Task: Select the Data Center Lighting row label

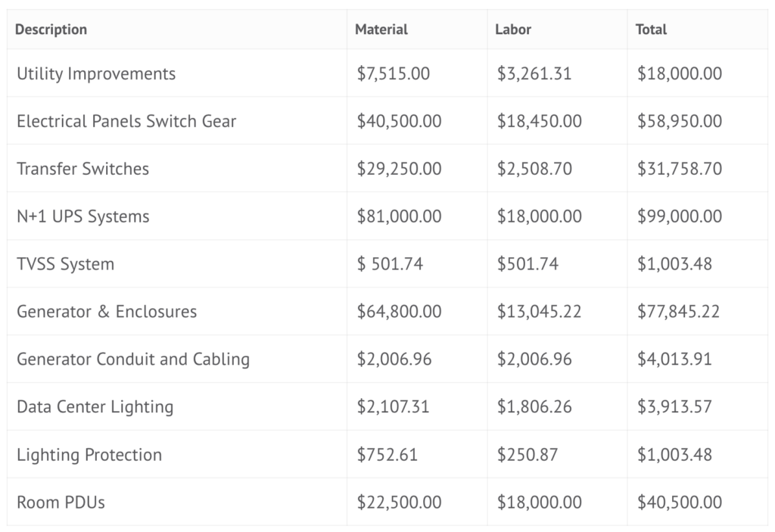Action: 95,407
